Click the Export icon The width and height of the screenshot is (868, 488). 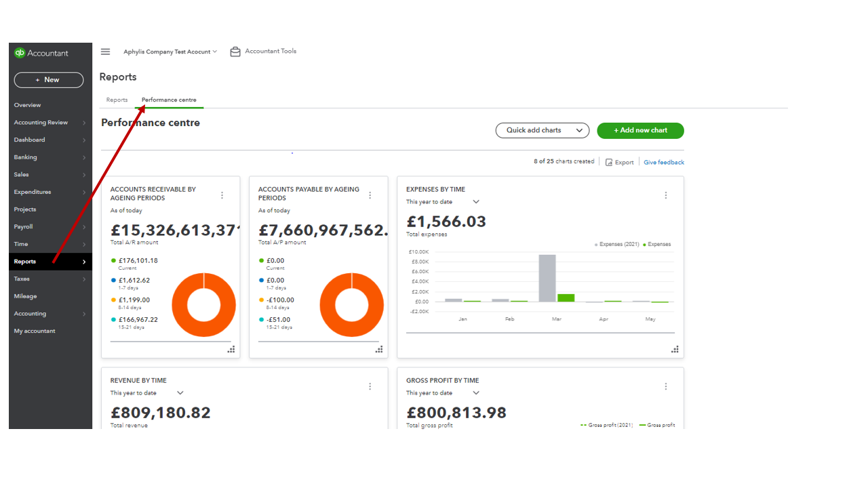[609, 163]
